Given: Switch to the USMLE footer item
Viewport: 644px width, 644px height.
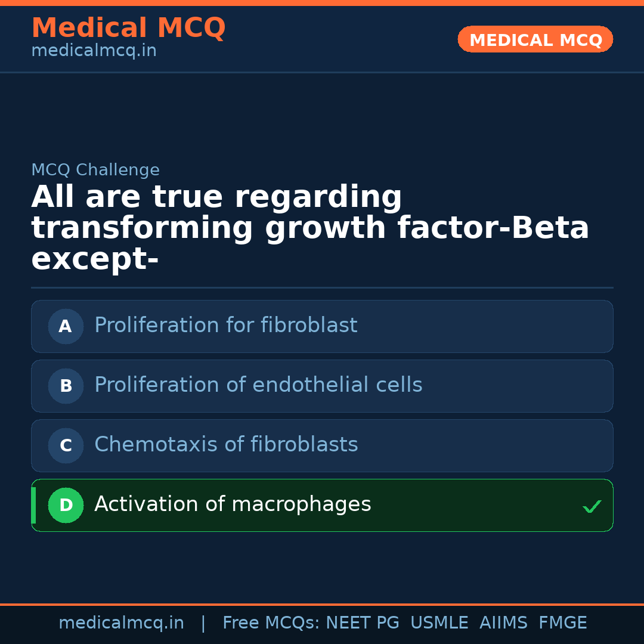Looking at the screenshot, I should pyautogui.click(x=439, y=623).
